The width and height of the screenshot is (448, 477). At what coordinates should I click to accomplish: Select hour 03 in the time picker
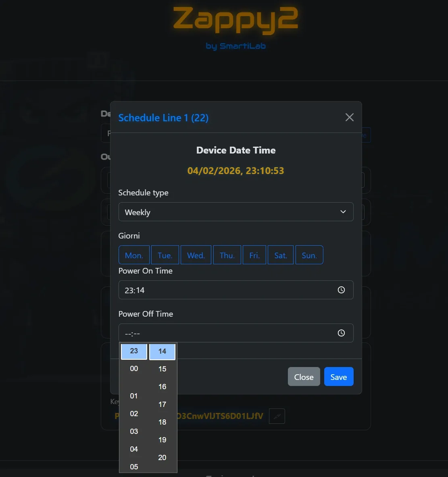134,431
